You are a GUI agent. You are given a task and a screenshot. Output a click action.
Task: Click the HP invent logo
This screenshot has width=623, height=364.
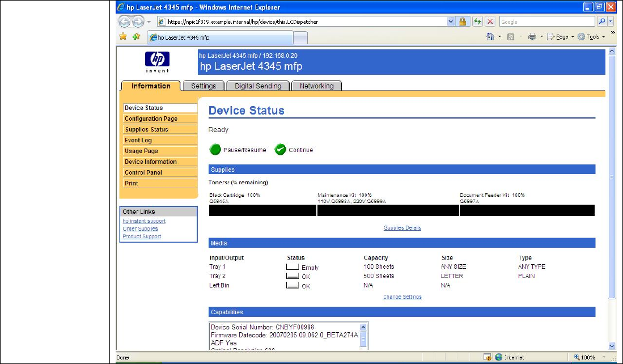coord(158,62)
